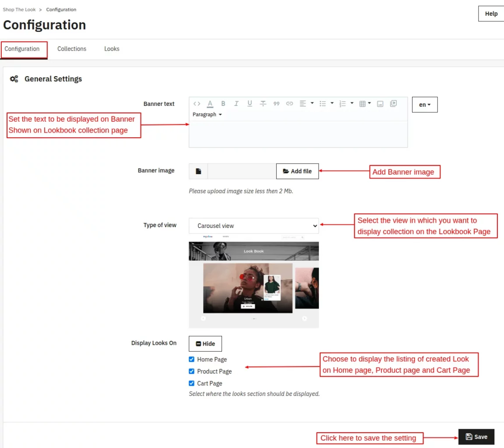Toggle underline formatting
Image resolution: width=504 pixels, height=448 pixels.
(x=250, y=103)
